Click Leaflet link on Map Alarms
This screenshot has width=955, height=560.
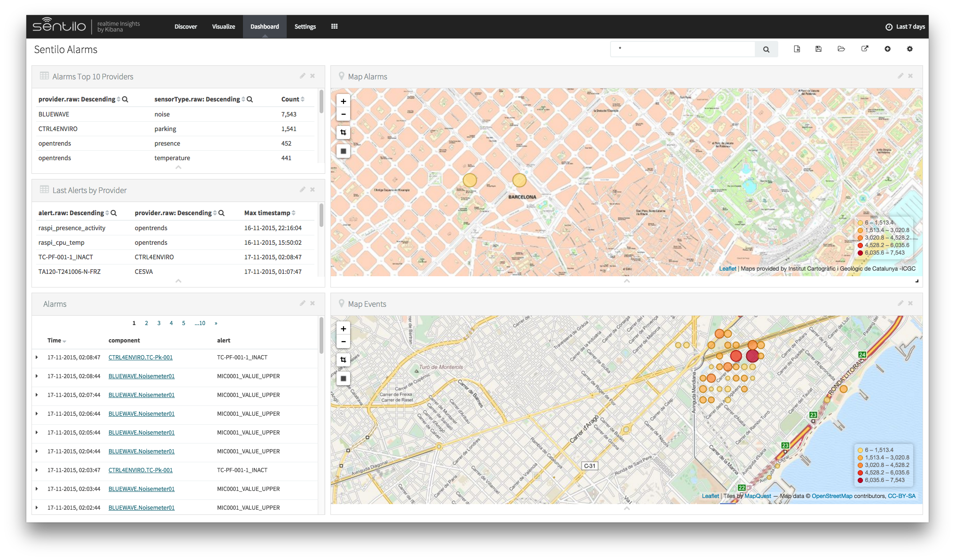(x=728, y=269)
